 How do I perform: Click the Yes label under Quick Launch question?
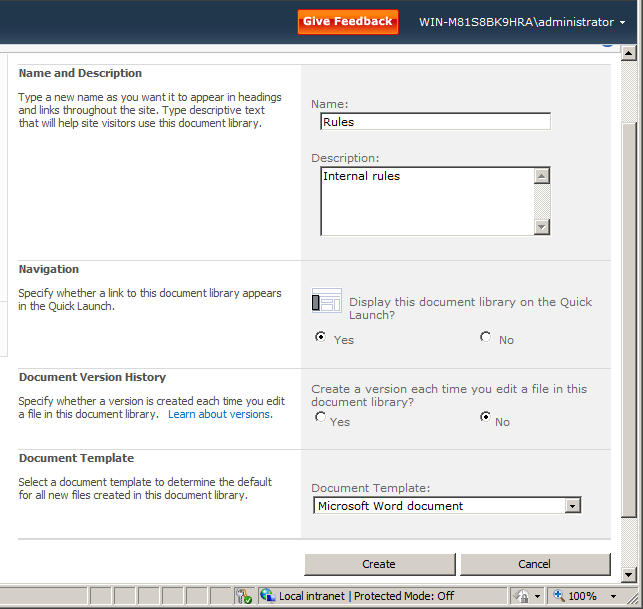344,340
